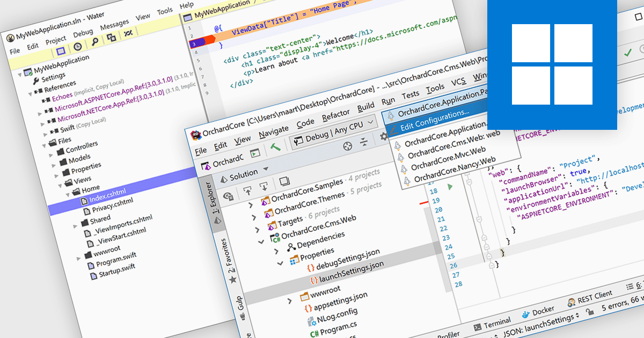This screenshot has height=338, width=644.
Task: Click the Windows logo tile
Action: [x=552, y=64]
